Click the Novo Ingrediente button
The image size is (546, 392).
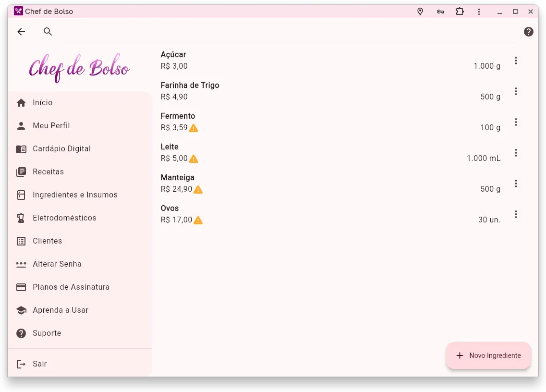pos(488,355)
